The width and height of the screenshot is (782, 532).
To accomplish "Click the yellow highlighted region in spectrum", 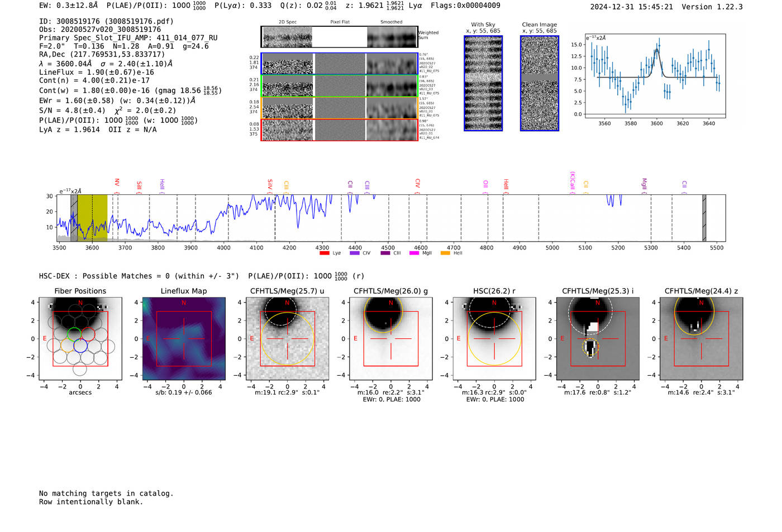I will [92, 218].
